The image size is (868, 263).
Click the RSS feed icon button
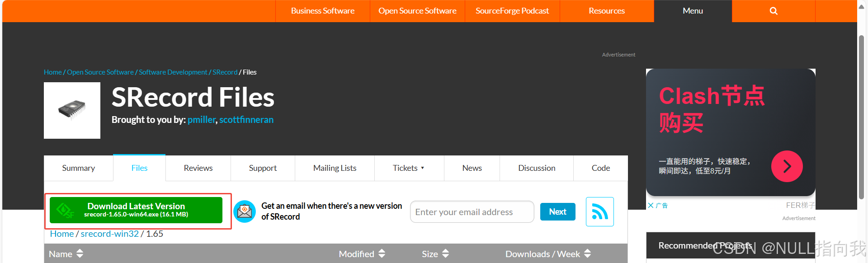[x=600, y=211]
